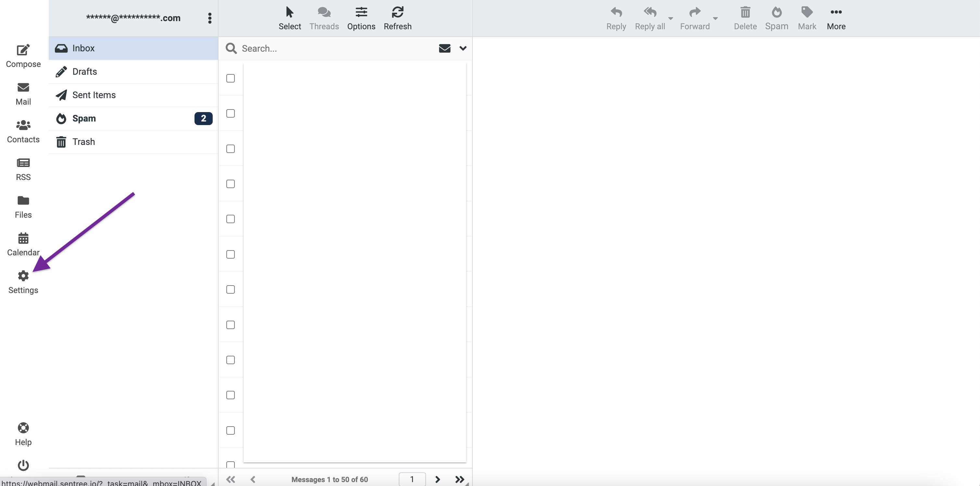
Task: Open the More actions menu
Action: (836, 18)
